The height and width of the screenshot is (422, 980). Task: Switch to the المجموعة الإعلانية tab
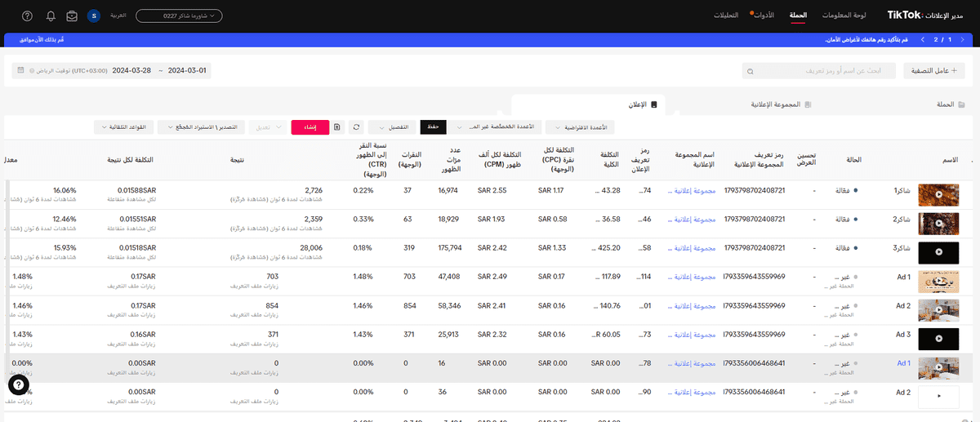click(781, 105)
